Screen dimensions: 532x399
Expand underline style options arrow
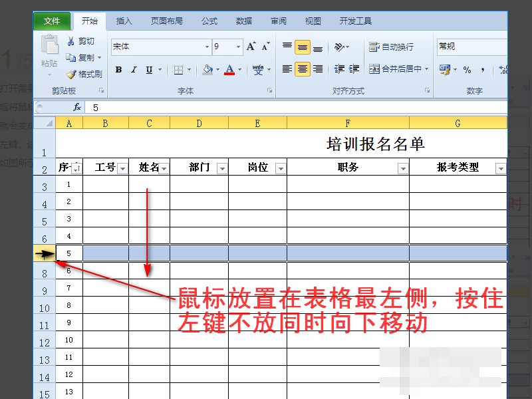pyautogui.click(x=160, y=70)
